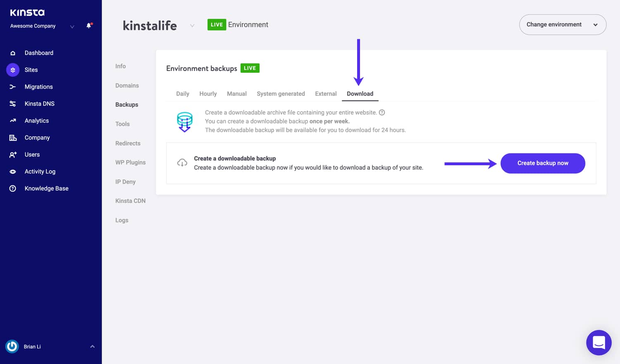Click the Create backup now button
This screenshot has width=620, height=364.
point(542,163)
